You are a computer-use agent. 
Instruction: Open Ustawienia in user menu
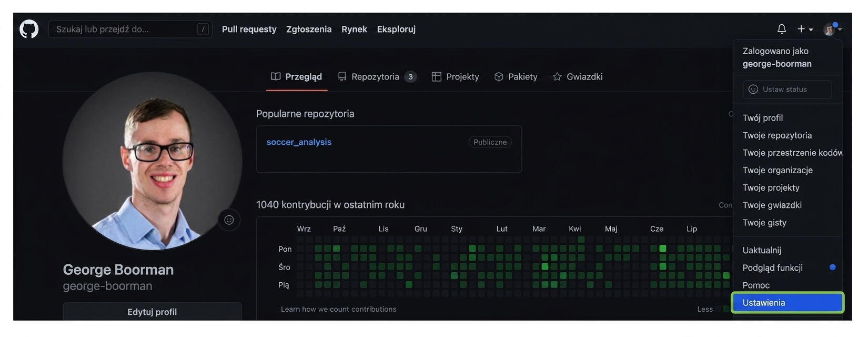point(787,302)
